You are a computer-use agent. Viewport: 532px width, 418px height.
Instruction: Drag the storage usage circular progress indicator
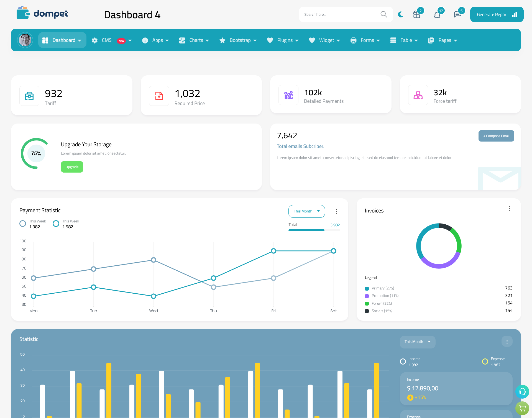[36, 153]
